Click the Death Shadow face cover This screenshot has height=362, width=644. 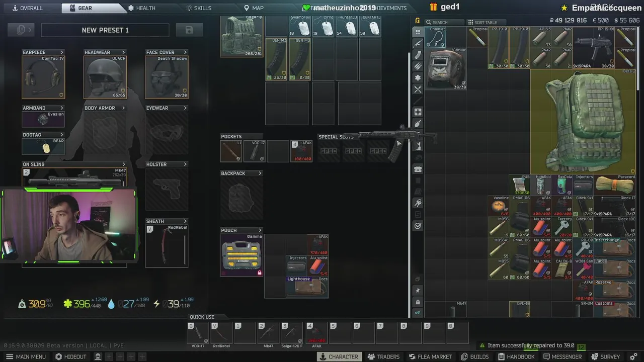(x=167, y=77)
